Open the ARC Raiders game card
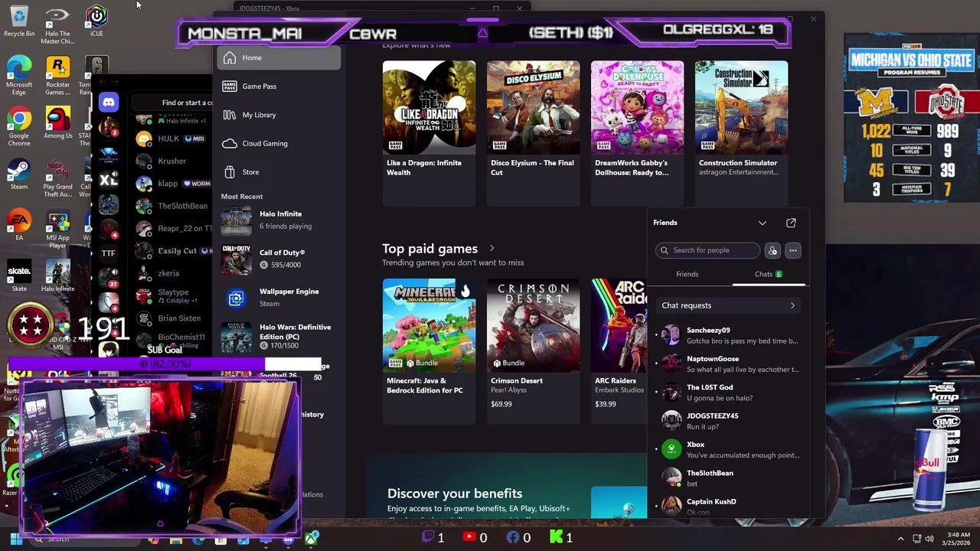This screenshot has height=551, width=980. [x=619, y=350]
